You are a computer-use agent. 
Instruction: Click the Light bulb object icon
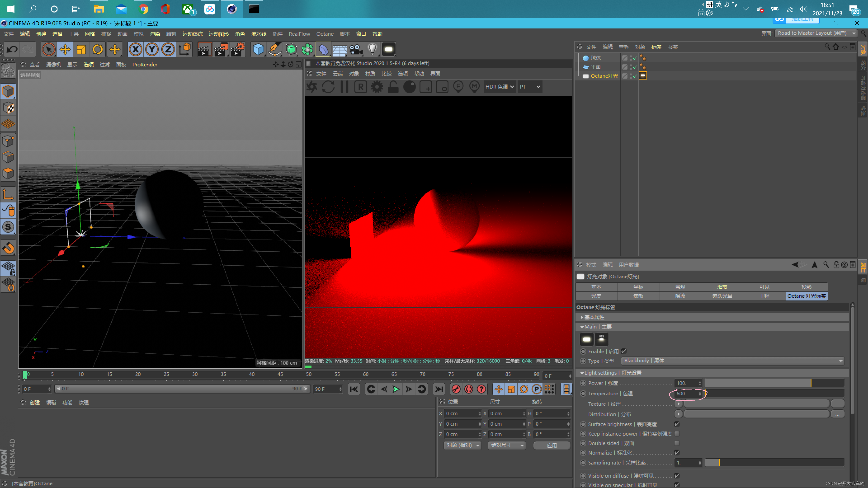pyautogui.click(x=372, y=49)
